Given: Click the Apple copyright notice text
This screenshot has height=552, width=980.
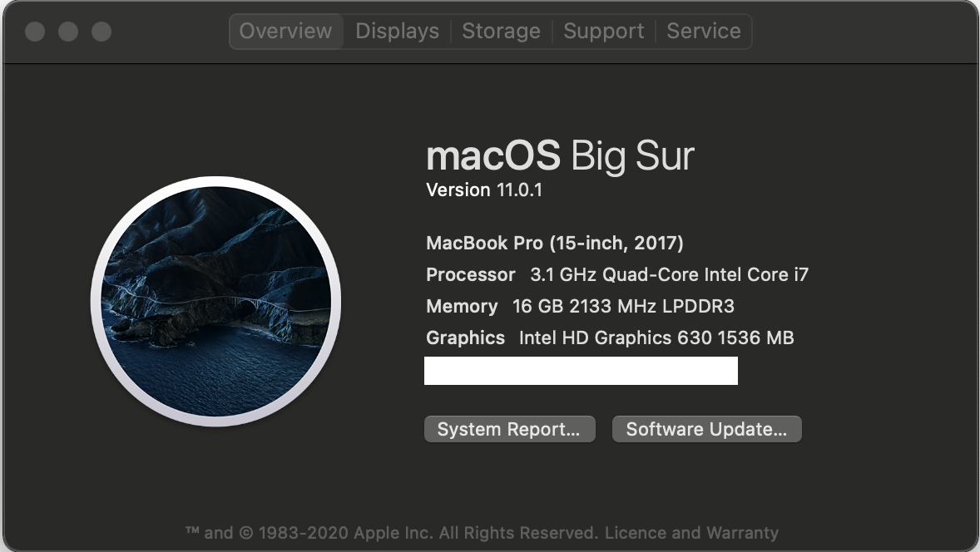Looking at the screenshot, I should click(x=391, y=533).
